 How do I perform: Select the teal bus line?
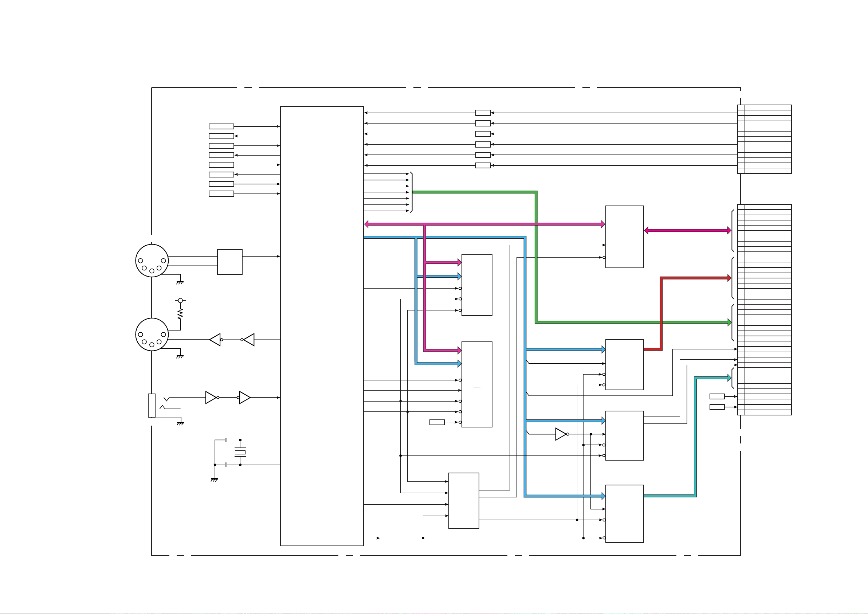coord(695,435)
